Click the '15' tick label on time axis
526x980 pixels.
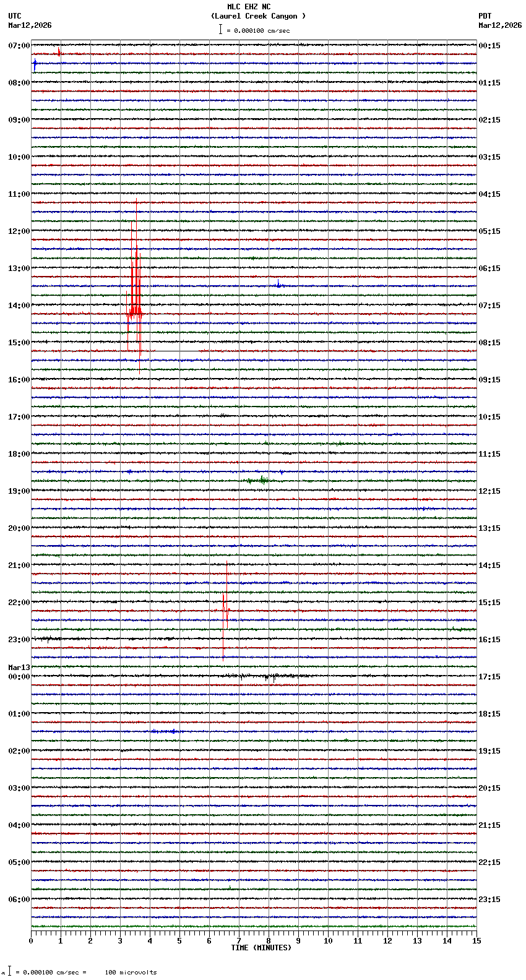(x=476, y=941)
